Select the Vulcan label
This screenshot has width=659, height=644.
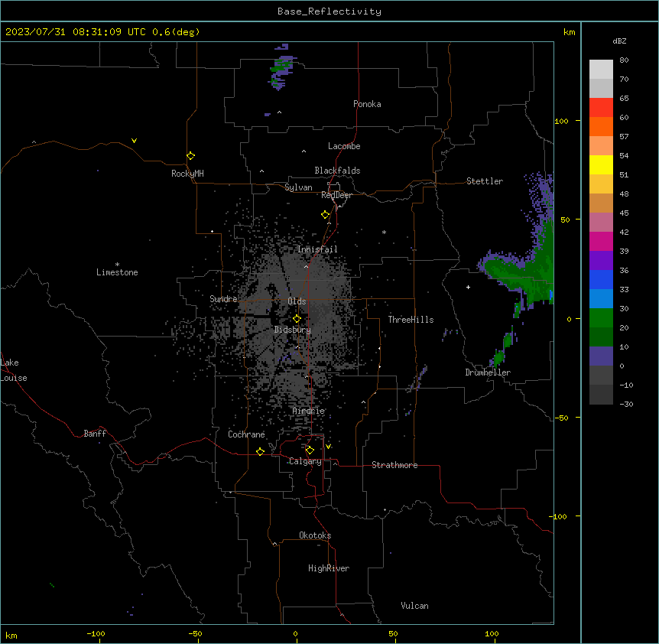414,606
